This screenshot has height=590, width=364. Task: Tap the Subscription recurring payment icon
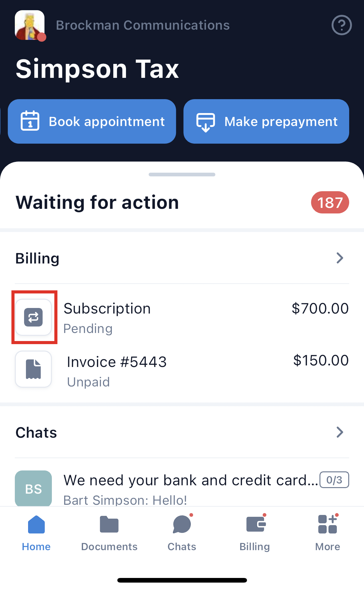[34, 317]
